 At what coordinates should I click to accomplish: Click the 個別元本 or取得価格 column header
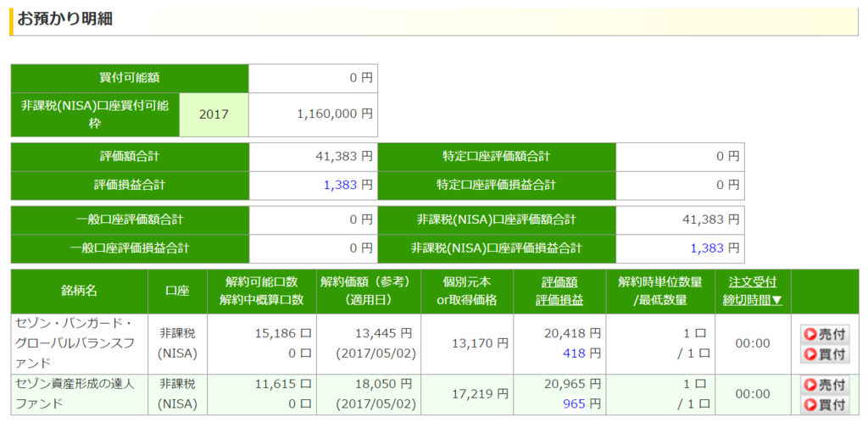pyautogui.click(x=467, y=292)
